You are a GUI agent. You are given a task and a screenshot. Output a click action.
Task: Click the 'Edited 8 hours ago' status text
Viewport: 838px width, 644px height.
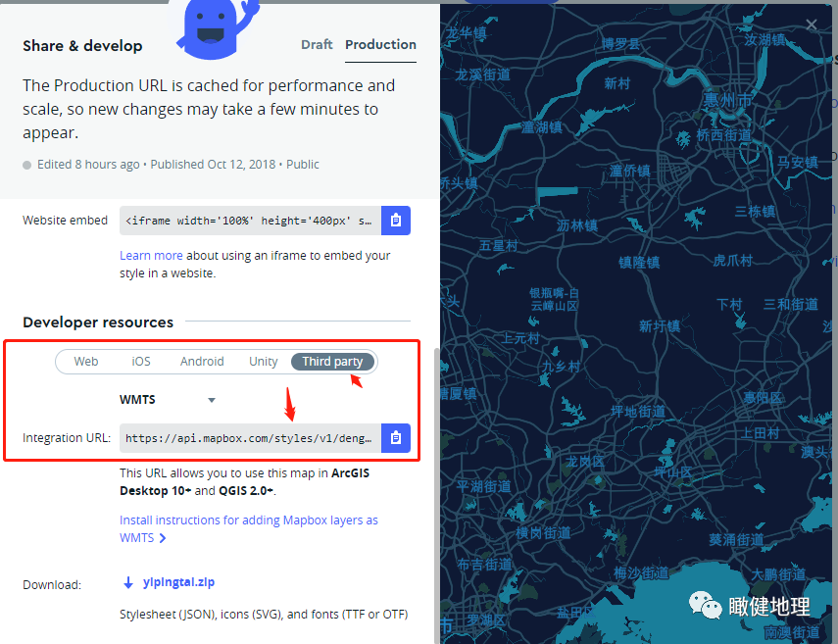88,164
